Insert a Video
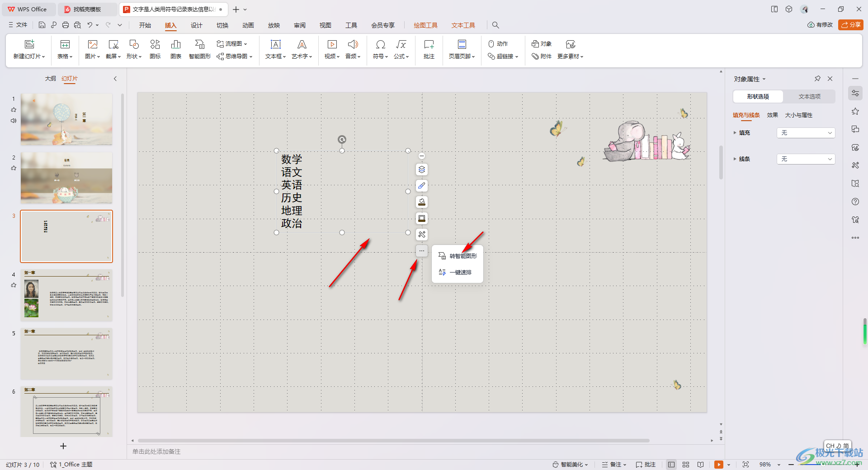The width and height of the screenshot is (868, 470). coord(332,49)
